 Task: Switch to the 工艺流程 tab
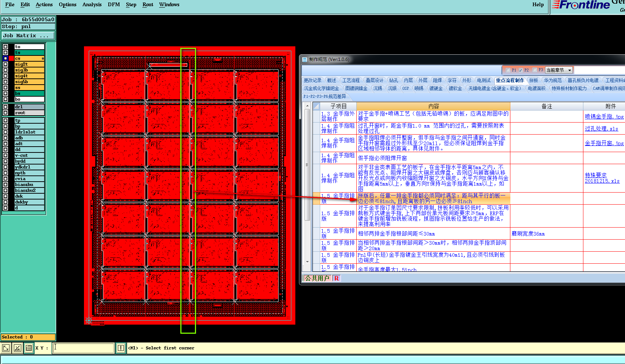351,80
